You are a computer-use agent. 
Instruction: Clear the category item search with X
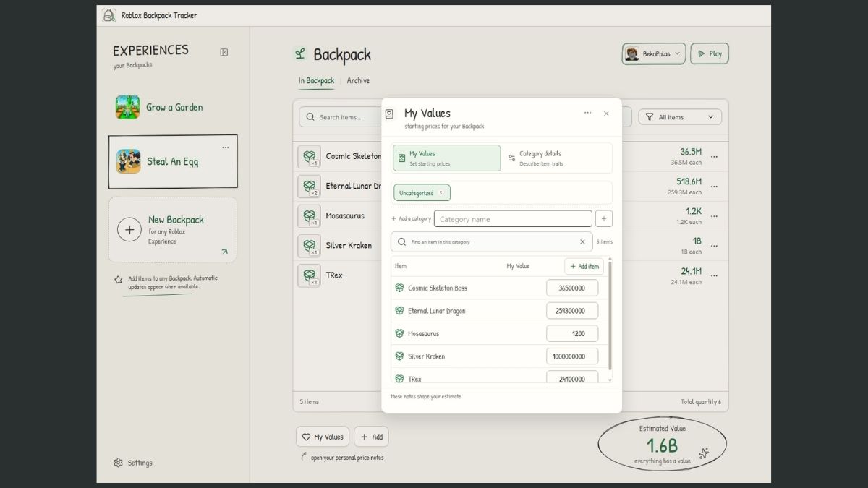click(582, 242)
